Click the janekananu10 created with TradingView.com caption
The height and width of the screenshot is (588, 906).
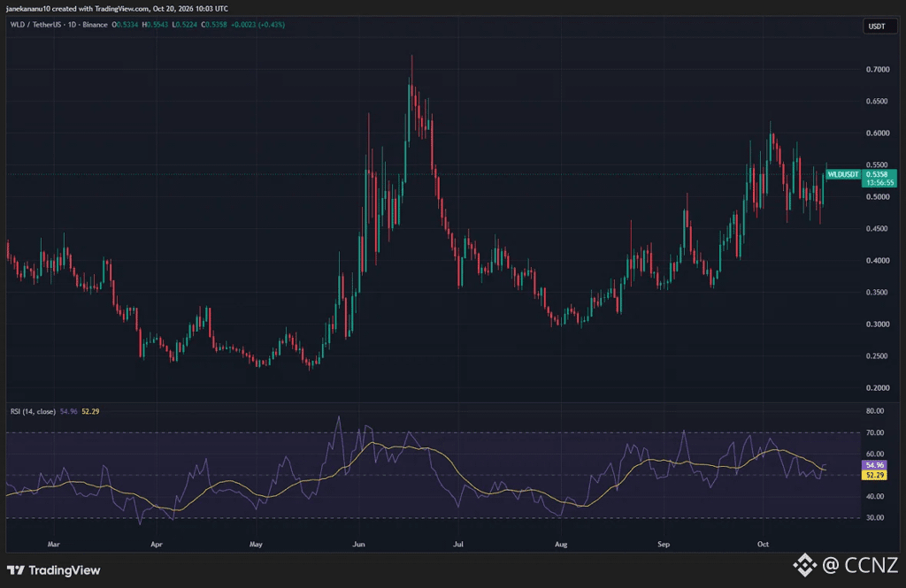118,9
